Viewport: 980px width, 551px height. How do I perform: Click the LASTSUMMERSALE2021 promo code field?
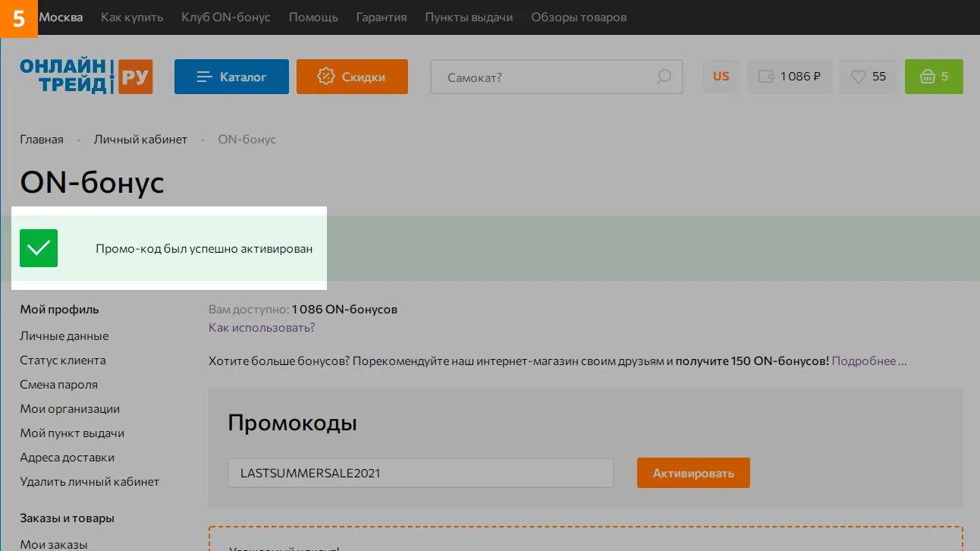coord(421,472)
